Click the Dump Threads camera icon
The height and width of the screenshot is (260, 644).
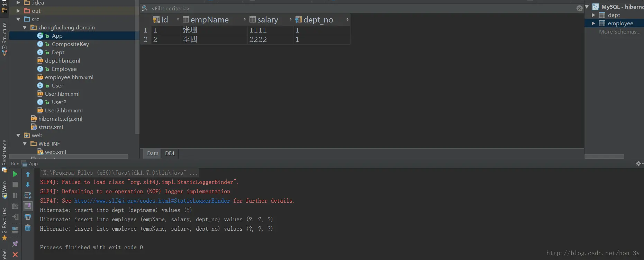pyautogui.click(x=15, y=206)
